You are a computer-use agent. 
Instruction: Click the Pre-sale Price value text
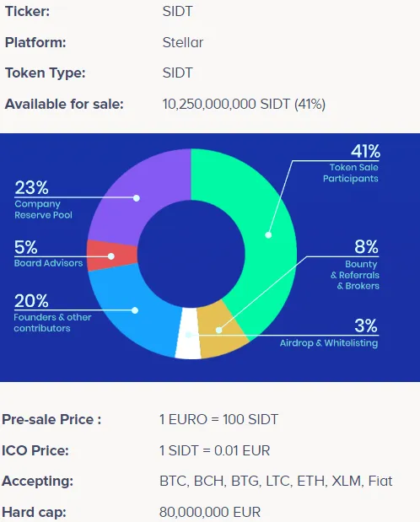[x=218, y=419]
